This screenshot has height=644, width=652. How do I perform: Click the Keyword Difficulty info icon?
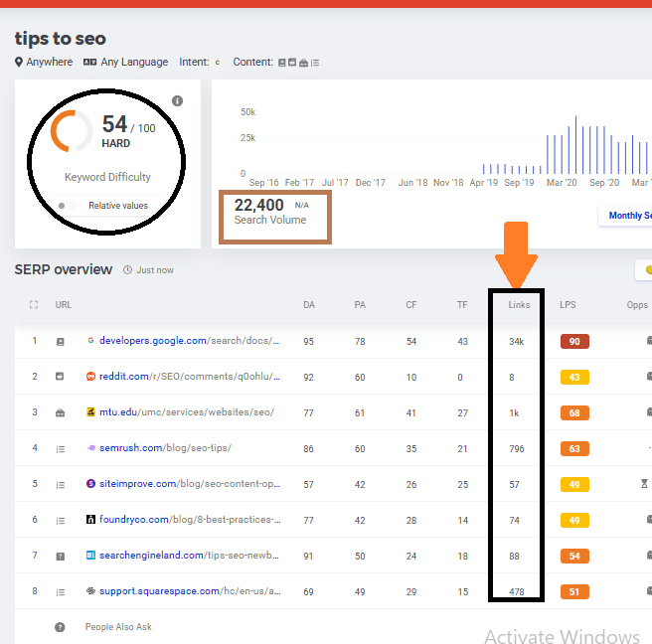177,101
